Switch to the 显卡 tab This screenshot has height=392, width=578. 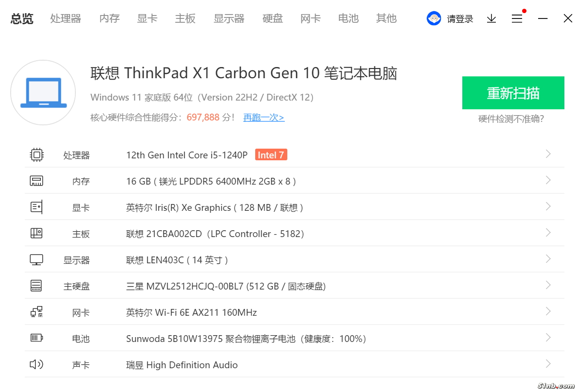(147, 18)
